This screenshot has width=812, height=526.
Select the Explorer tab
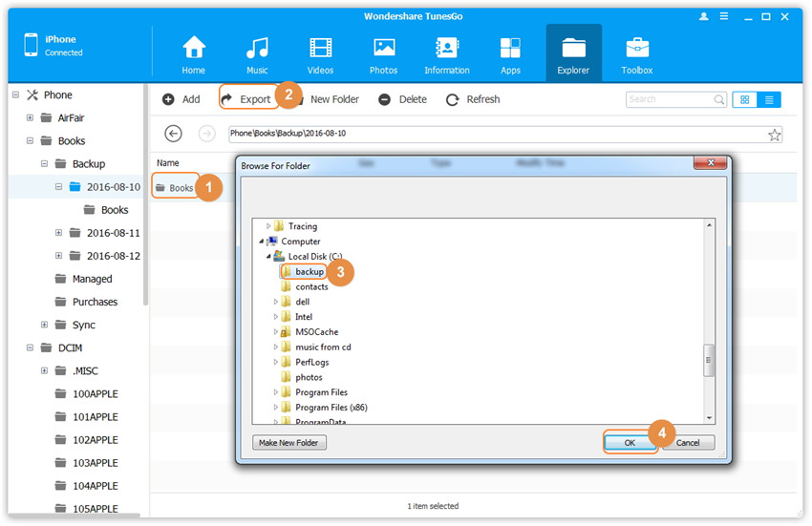tap(574, 53)
